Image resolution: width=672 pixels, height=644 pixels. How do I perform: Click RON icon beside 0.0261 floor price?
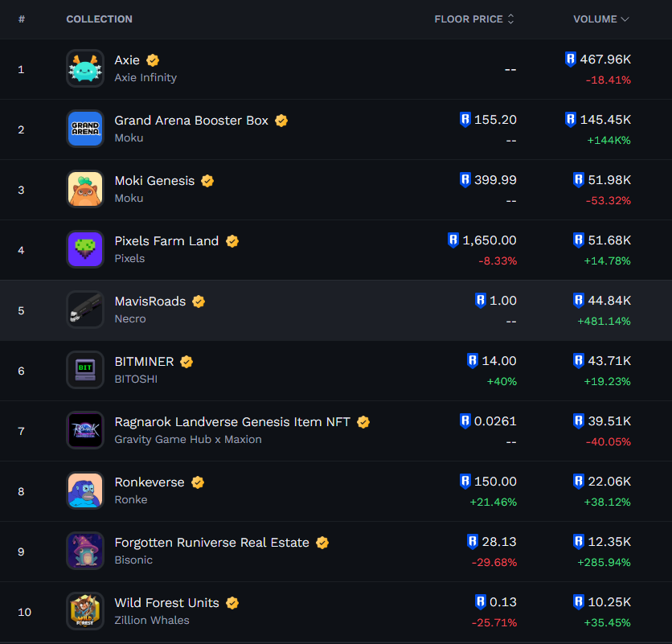click(x=465, y=421)
